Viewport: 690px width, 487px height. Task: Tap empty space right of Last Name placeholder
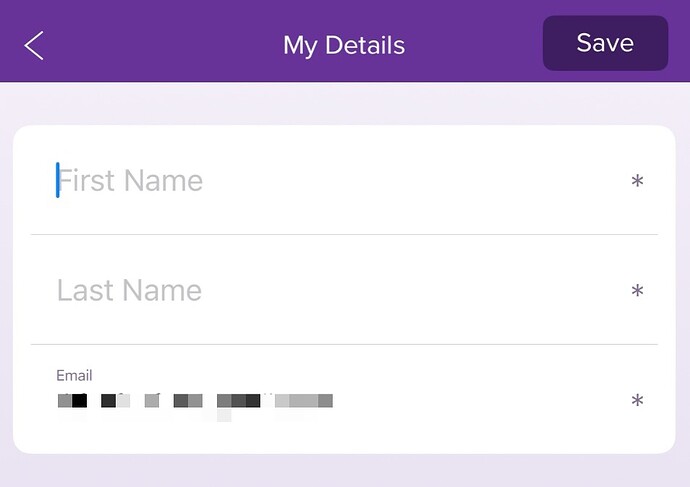coord(414,290)
